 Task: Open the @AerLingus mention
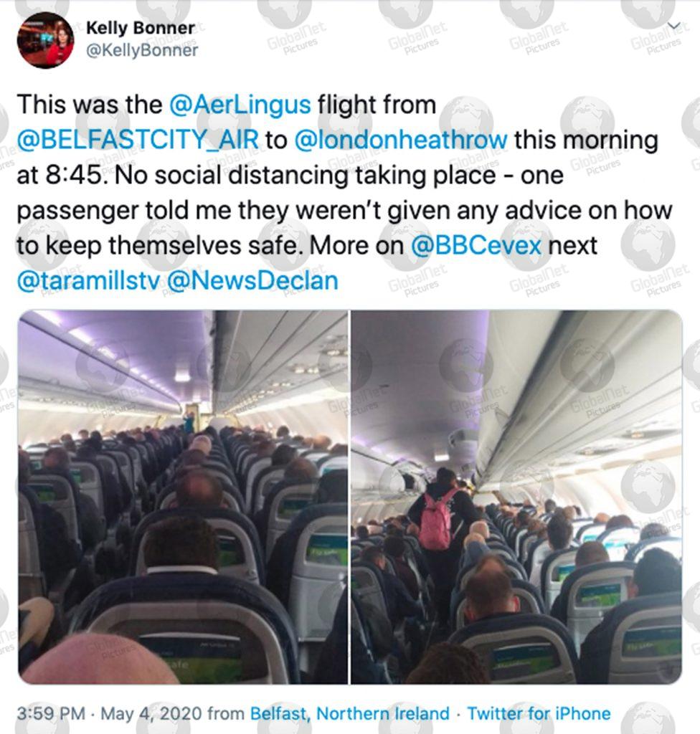point(240,105)
